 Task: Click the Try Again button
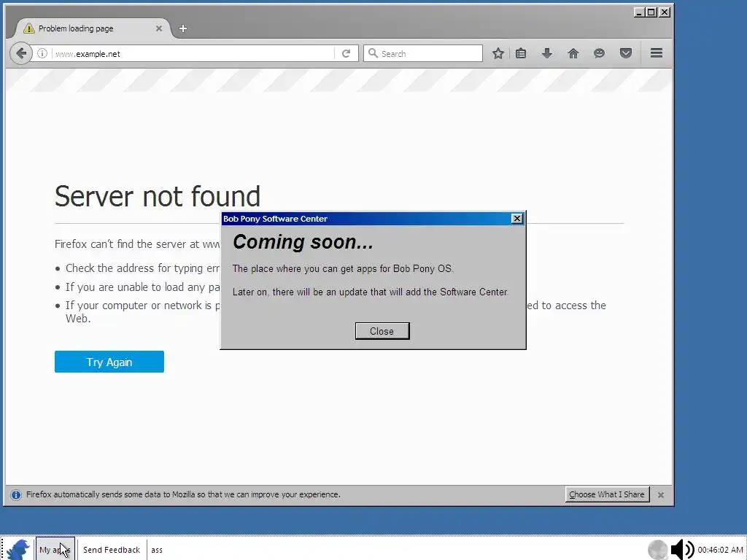coord(109,362)
